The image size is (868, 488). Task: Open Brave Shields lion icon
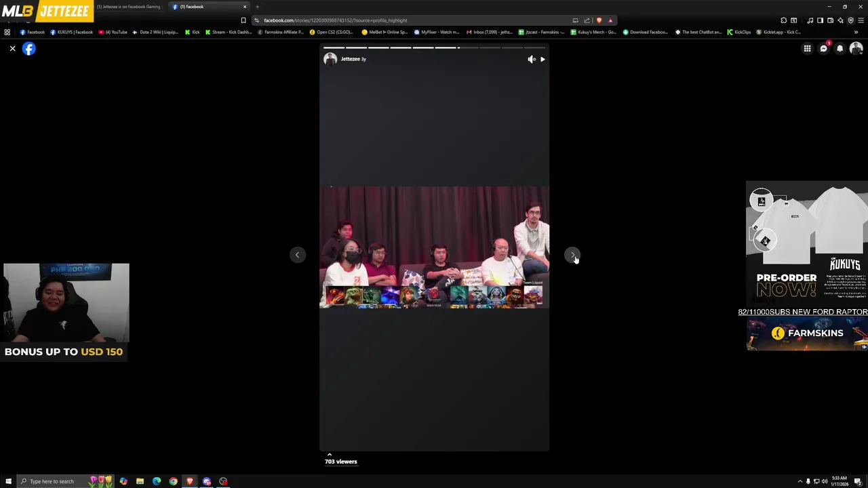599,20
